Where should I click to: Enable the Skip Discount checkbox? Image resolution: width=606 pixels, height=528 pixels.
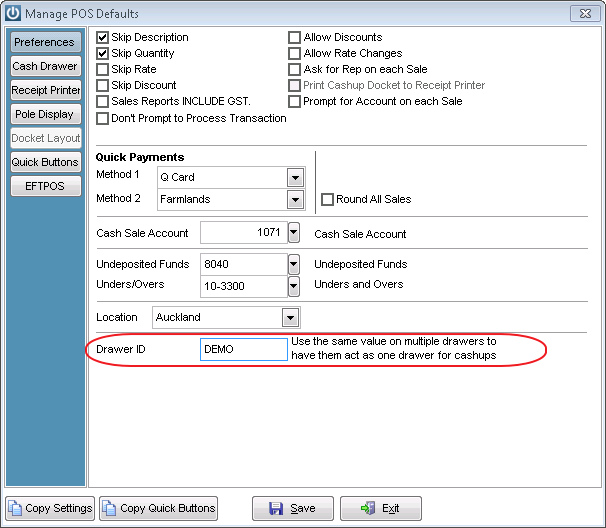102,85
